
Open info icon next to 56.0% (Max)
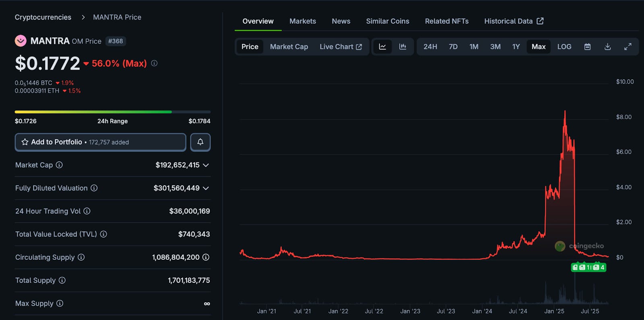pyautogui.click(x=154, y=64)
